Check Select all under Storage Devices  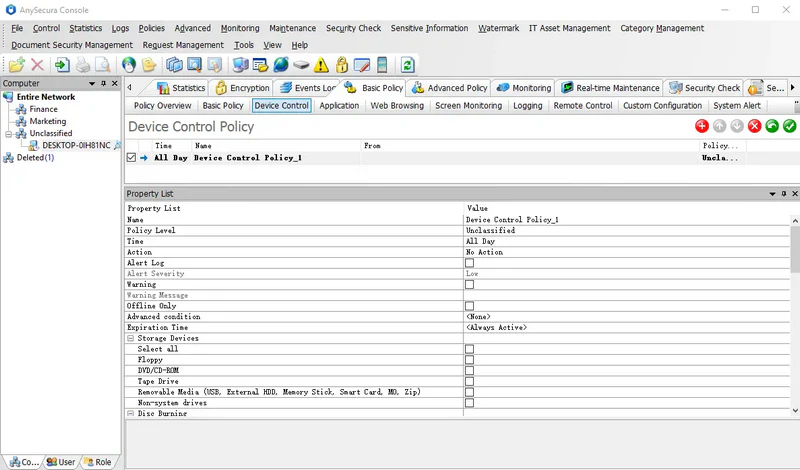[469, 349]
